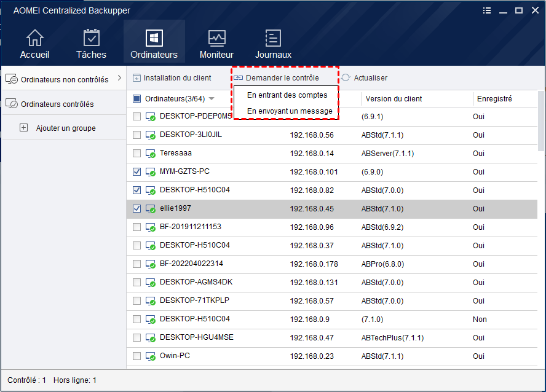Click Installation du client button text

coord(177,78)
